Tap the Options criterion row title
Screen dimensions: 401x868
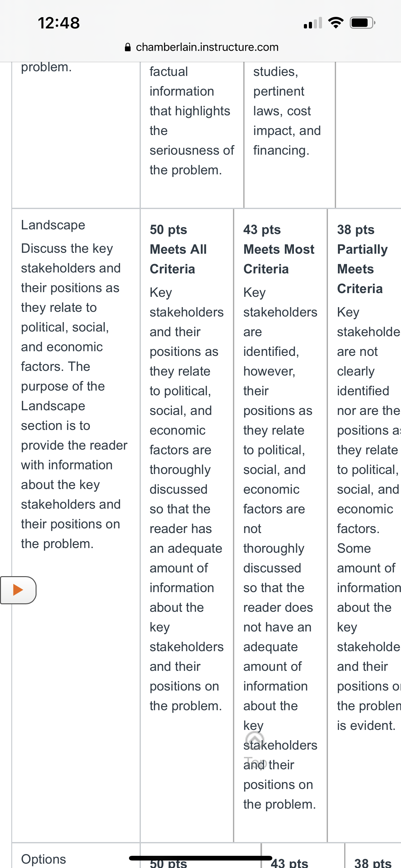(x=43, y=859)
